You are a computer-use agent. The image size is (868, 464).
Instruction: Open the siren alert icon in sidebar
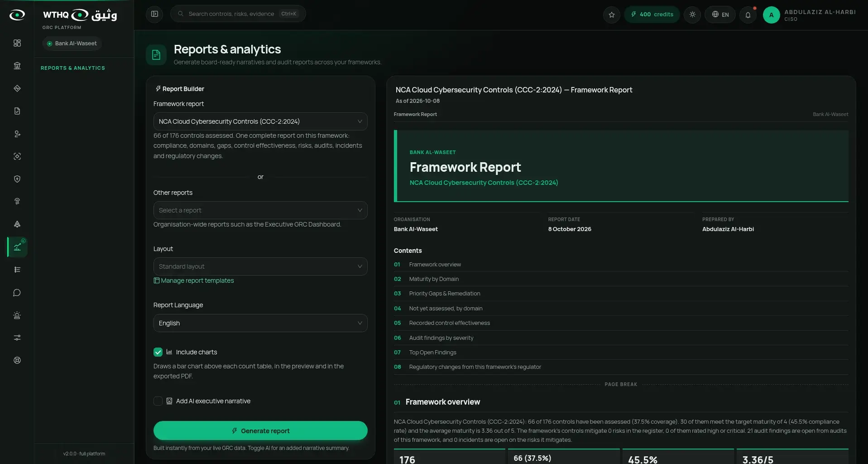17,315
